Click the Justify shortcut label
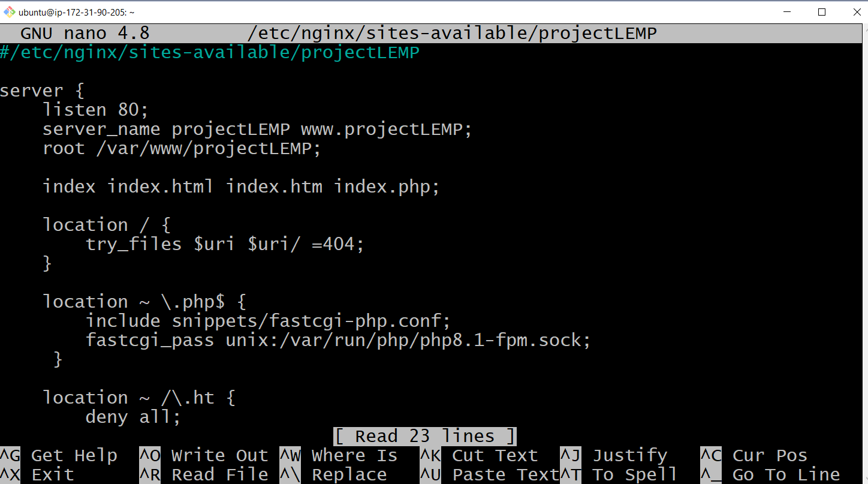 pyautogui.click(x=630, y=455)
